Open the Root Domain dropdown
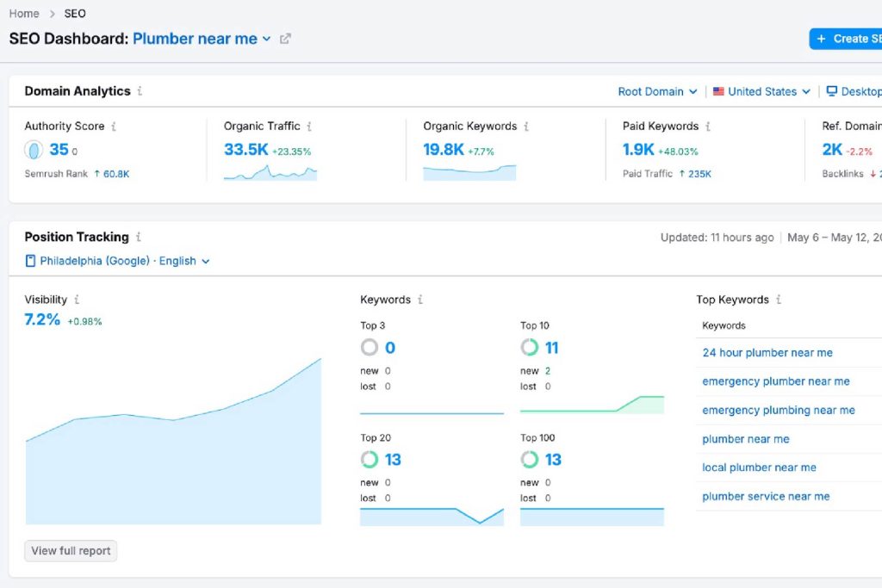The height and width of the screenshot is (588, 882). tap(657, 91)
